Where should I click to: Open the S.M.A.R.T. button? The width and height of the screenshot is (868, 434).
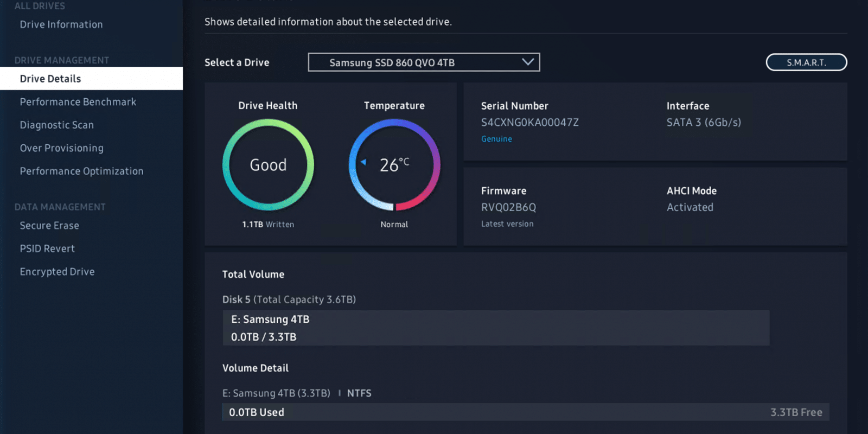806,62
